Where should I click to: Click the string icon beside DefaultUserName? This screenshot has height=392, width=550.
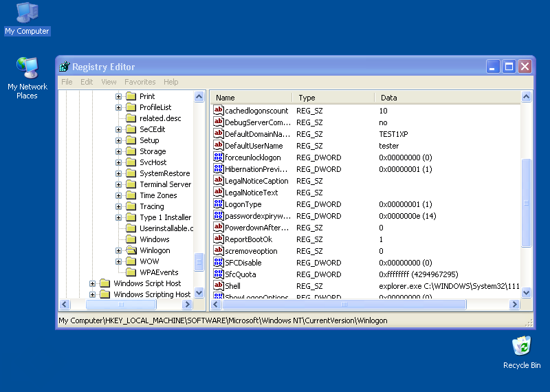218,146
